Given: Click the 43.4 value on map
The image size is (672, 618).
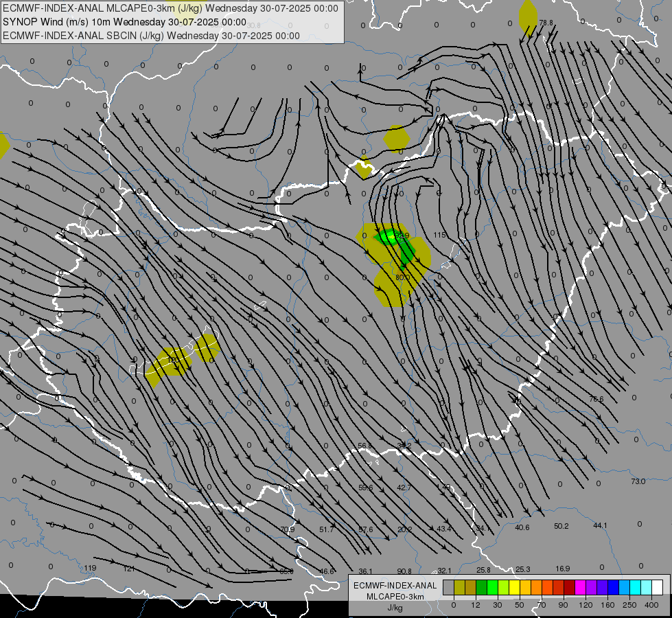Looking at the screenshot, I should pos(443,529).
